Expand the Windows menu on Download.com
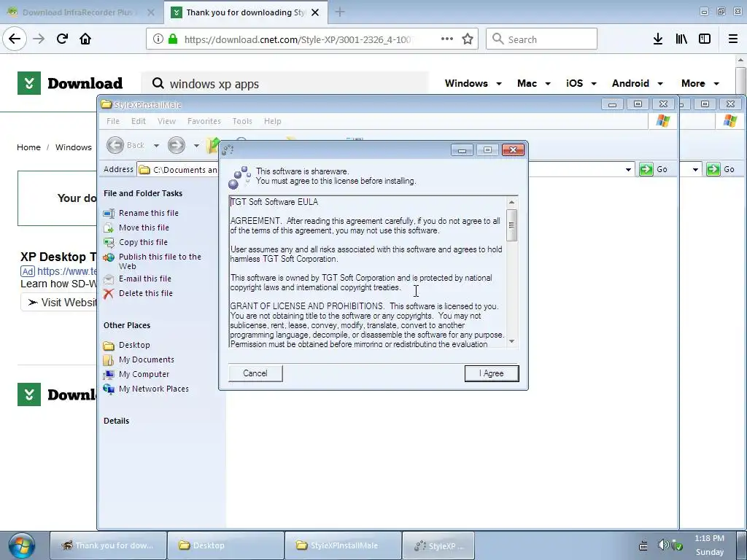The height and width of the screenshot is (560, 747). click(x=473, y=83)
